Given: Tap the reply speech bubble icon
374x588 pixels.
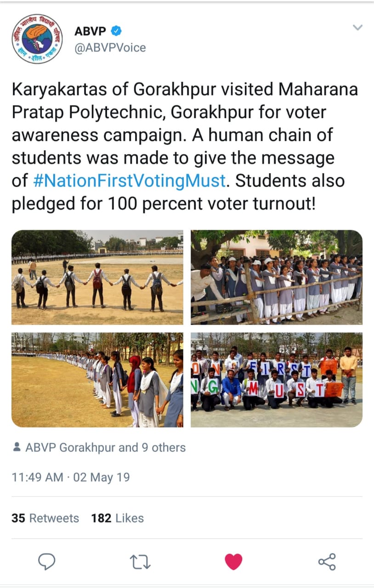Looking at the screenshot, I should coord(47,562).
